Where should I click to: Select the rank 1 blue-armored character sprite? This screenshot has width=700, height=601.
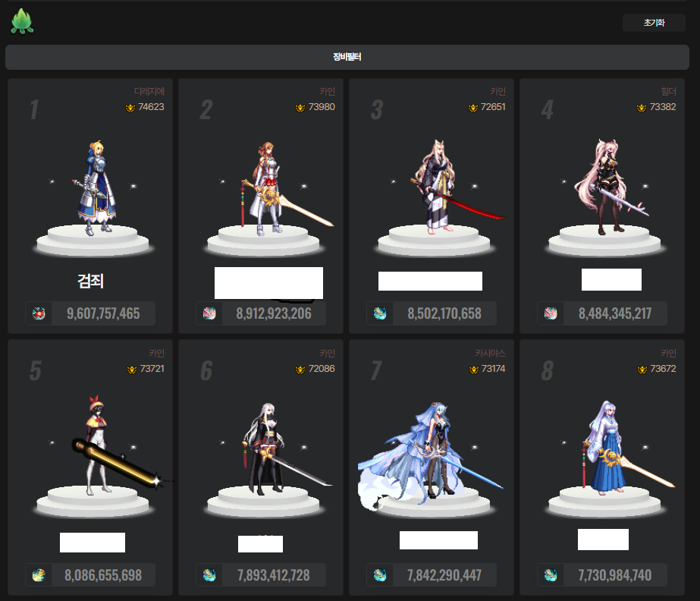point(96,187)
